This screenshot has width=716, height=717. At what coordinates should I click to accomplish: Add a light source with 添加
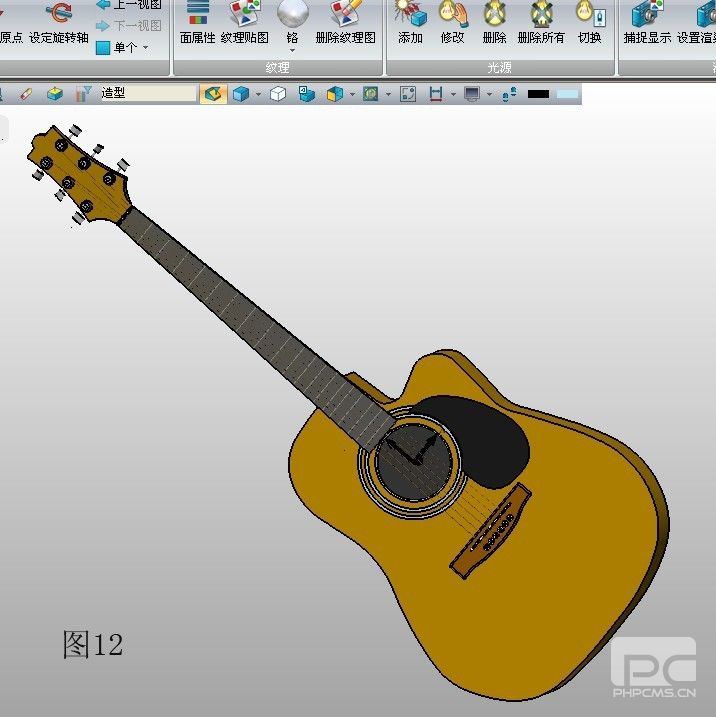411,20
